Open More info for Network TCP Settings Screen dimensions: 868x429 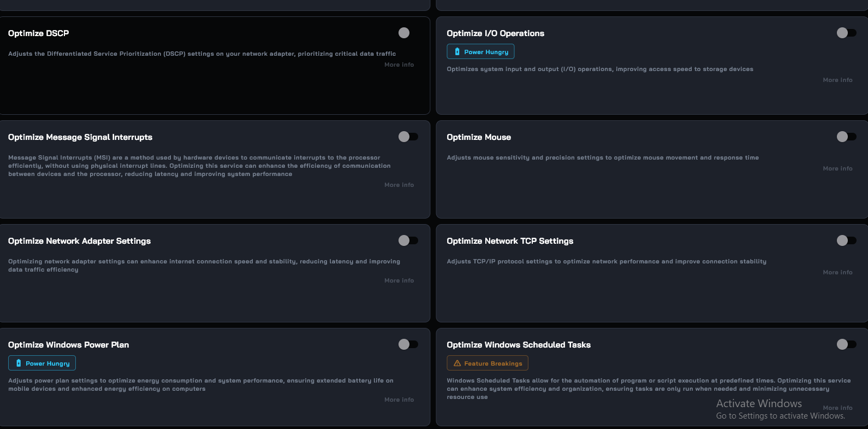(x=837, y=272)
